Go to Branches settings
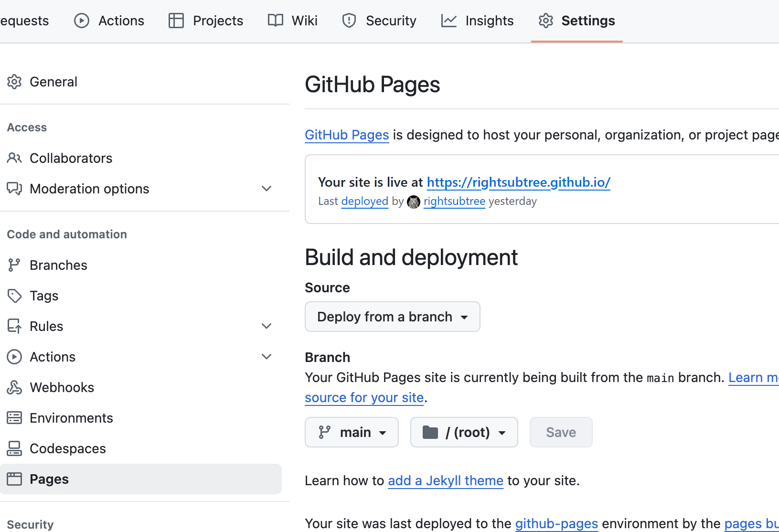The height and width of the screenshot is (532, 779). coord(141,265)
